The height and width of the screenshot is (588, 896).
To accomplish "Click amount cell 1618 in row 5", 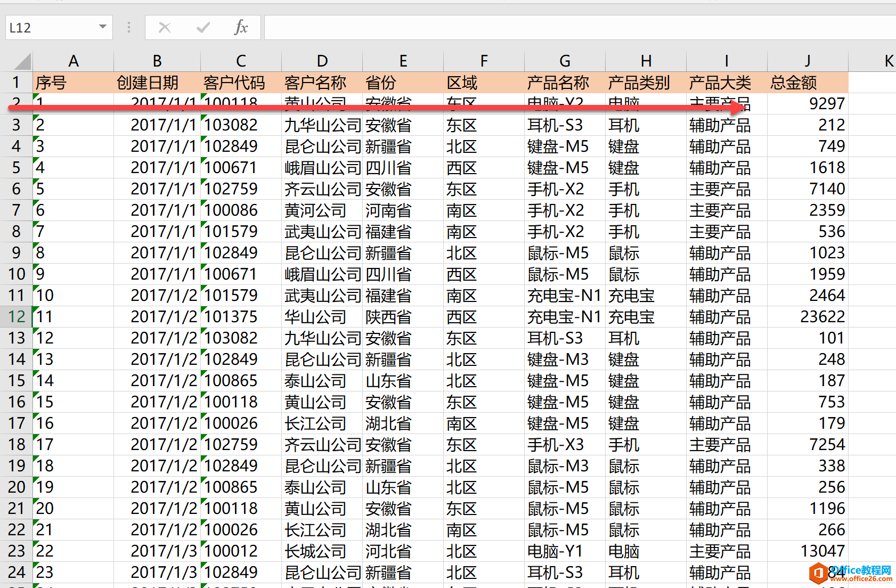I will point(808,168).
